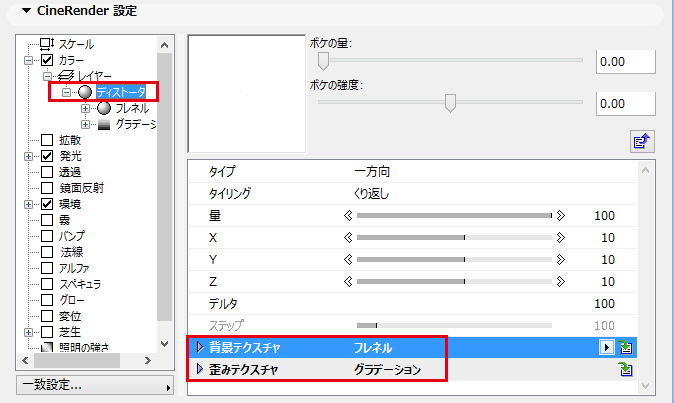
Task: Click the channel tree scroll up arrow
Action: tap(164, 45)
